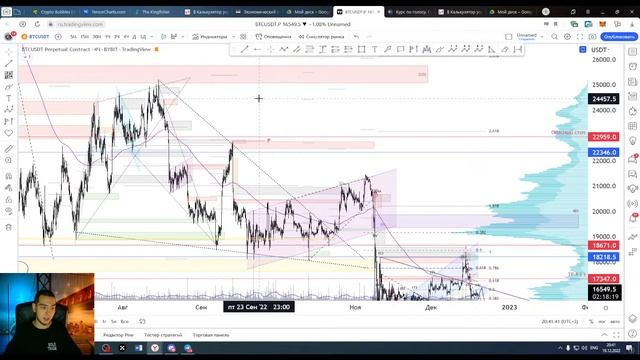
Task: Click the BTCUSDT symbol button
Action: pos(35,37)
